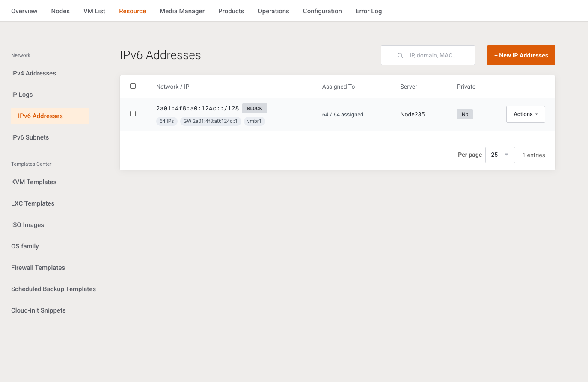Select the Resource tab

coord(133,11)
